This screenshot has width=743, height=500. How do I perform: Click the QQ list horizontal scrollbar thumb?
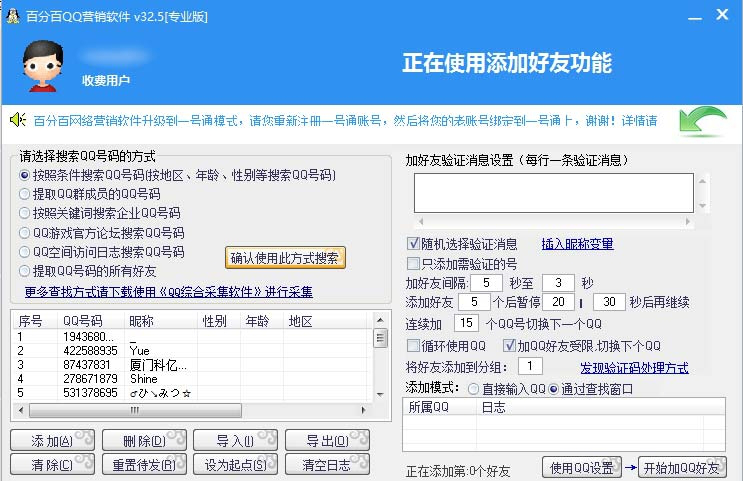pyautogui.click(x=135, y=410)
